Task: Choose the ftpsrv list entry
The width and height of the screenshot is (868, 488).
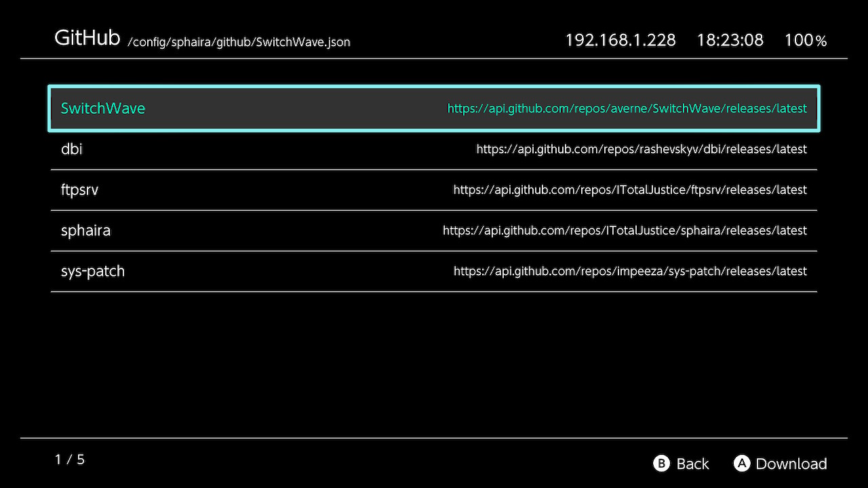Action: pyautogui.click(x=434, y=190)
